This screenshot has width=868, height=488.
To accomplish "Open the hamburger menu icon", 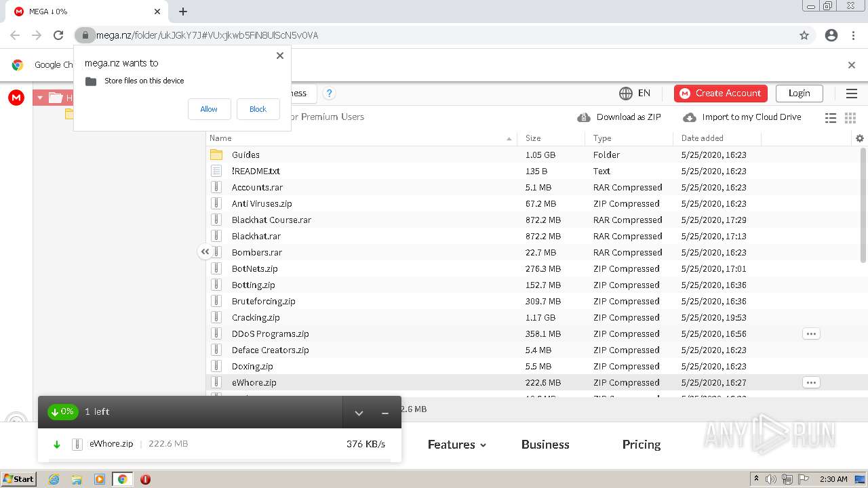I will pyautogui.click(x=852, y=94).
